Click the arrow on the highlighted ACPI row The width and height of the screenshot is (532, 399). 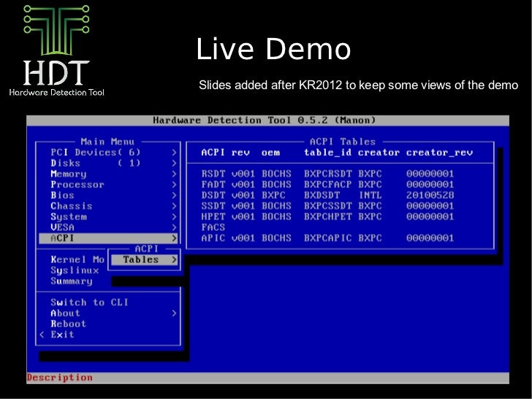point(174,238)
